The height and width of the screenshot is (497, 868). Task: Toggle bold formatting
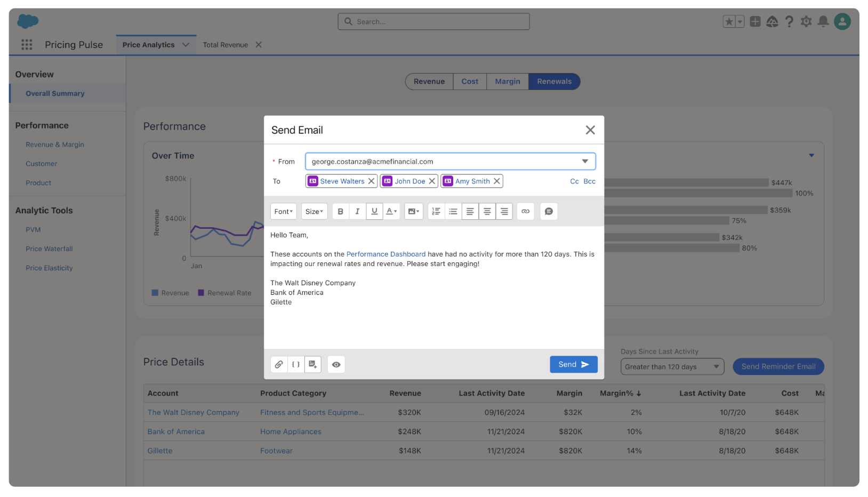point(341,212)
